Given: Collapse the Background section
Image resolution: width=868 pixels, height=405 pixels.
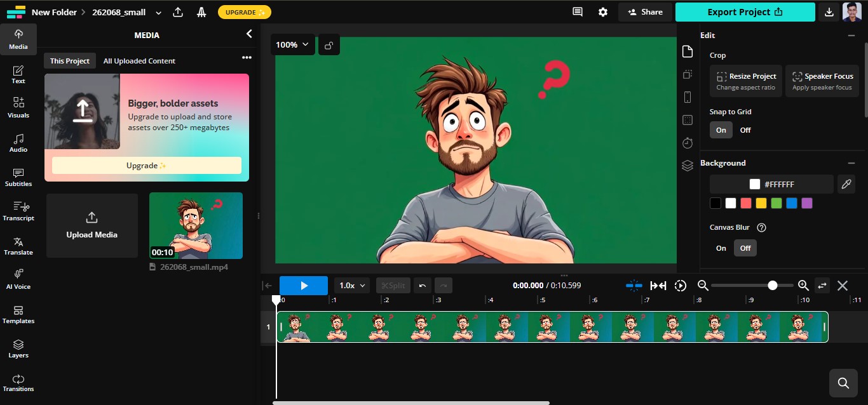Looking at the screenshot, I should click(x=851, y=163).
